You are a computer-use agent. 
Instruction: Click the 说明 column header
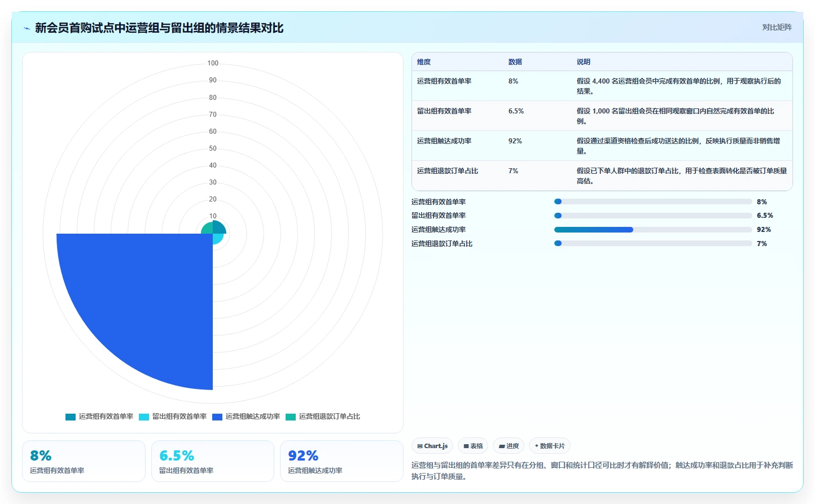pos(584,62)
